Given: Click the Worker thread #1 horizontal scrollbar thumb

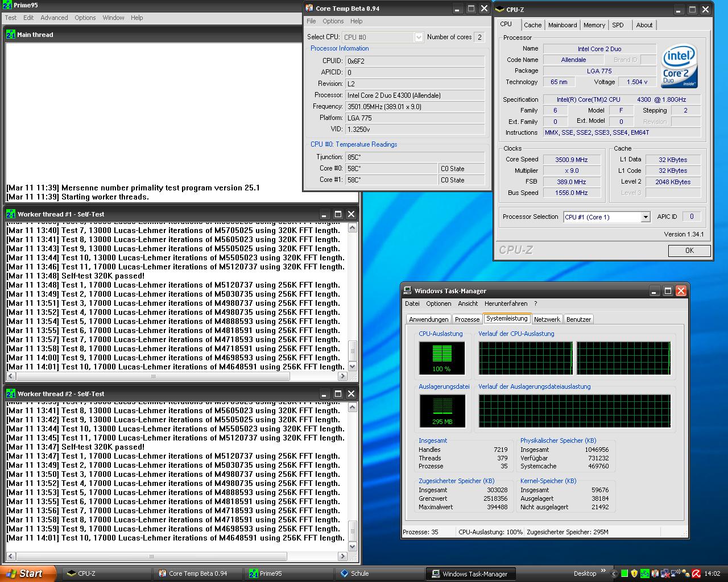Looking at the screenshot, I should (152, 376).
